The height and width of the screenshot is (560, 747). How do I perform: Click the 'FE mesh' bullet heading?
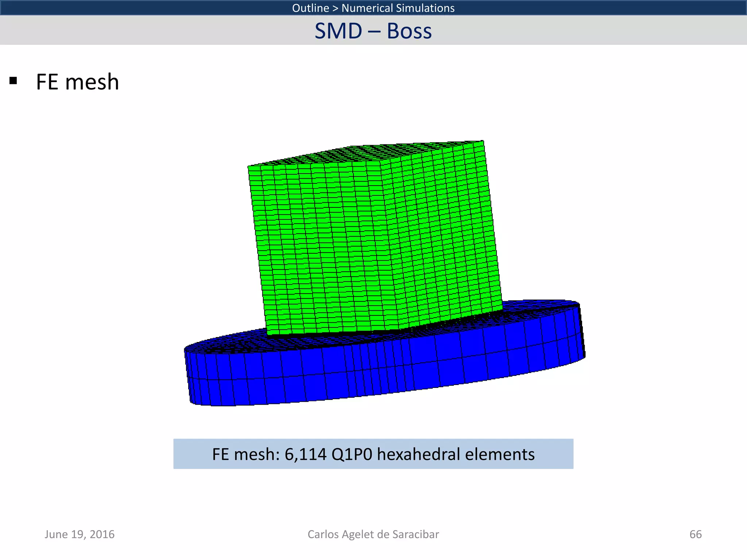pos(77,82)
